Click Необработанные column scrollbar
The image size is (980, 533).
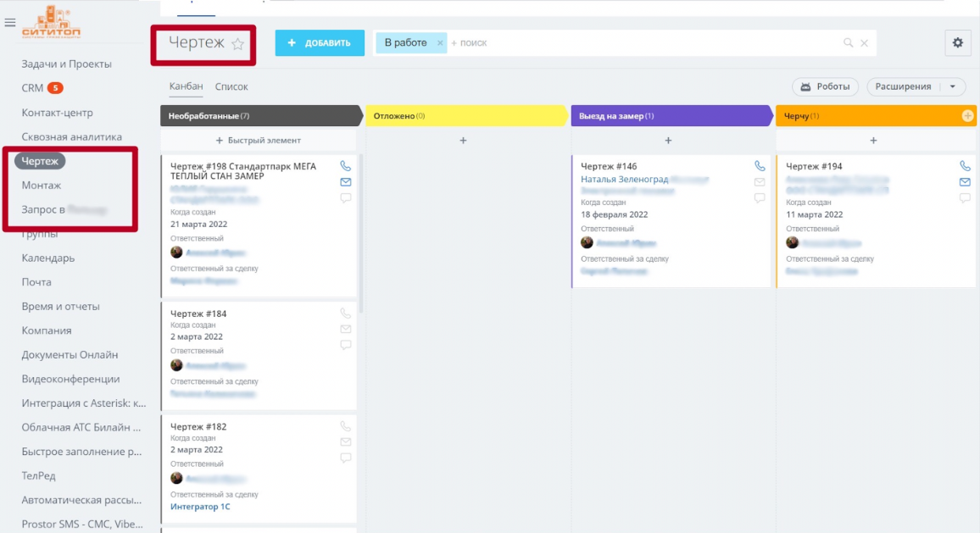tap(360, 234)
